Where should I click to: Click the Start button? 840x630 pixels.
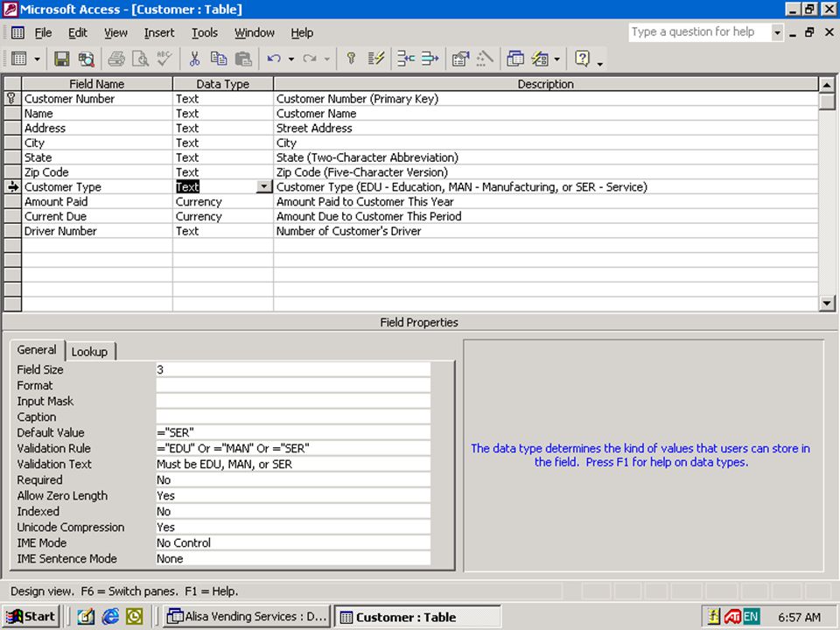coord(31,617)
